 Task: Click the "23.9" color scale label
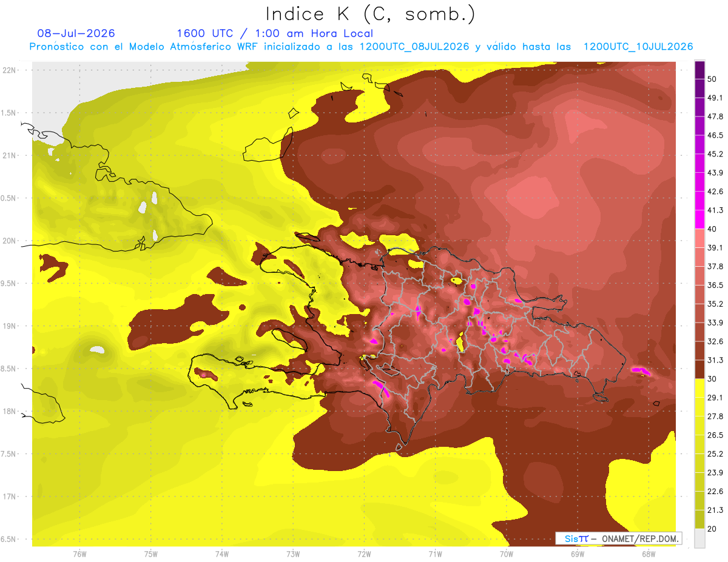[715, 472]
